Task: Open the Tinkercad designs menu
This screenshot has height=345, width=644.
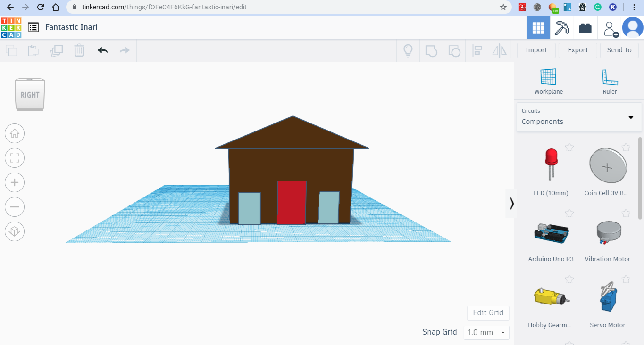Action: pos(33,27)
